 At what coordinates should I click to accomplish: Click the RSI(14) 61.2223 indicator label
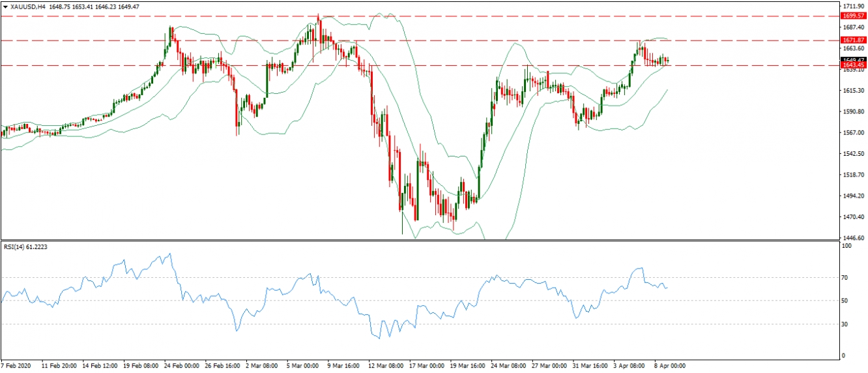(29, 248)
